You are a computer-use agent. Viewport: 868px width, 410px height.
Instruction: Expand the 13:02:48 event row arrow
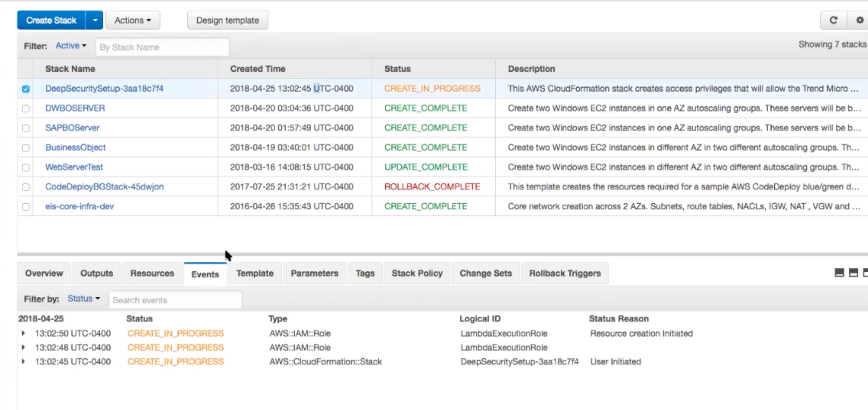pyautogui.click(x=24, y=347)
